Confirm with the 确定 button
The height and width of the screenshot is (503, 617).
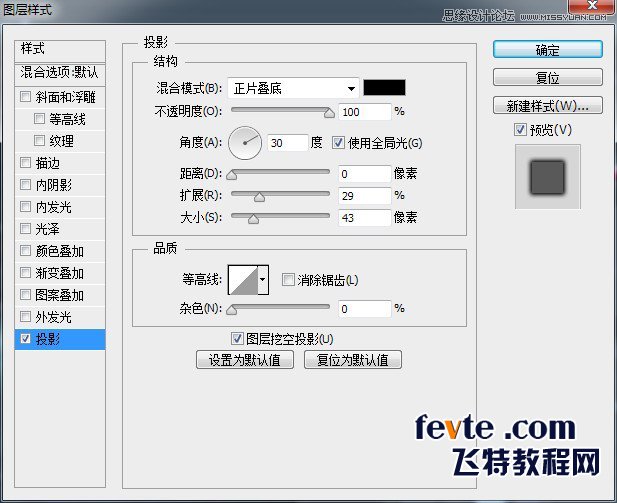tap(548, 50)
